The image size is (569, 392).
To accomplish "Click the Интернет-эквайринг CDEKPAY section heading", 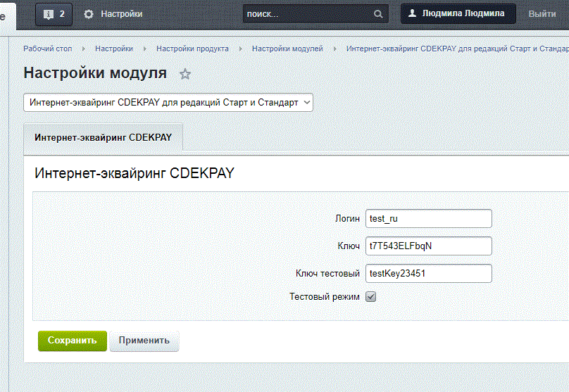I will (135, 173).
